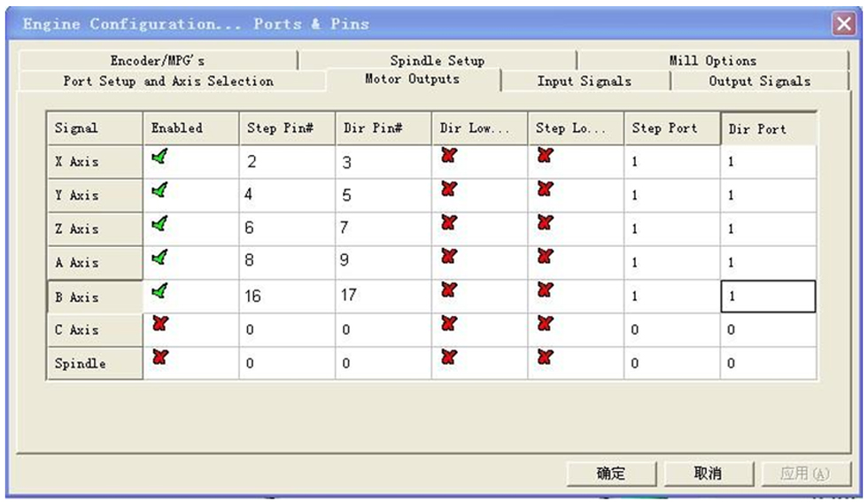Image resolution: width=868 pixels, height=502 pixels.
Task: Open the Spindle Setup tab
Action: (438, 60)
